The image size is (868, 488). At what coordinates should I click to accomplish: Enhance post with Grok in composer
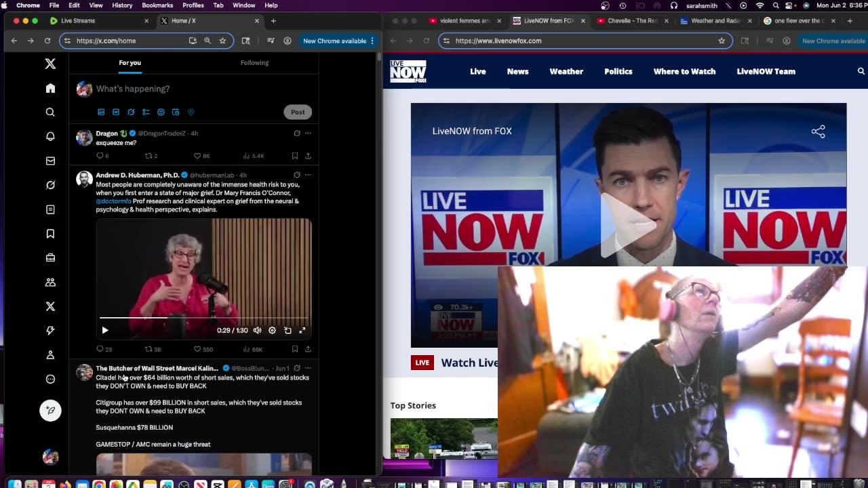tap(131, 112)
